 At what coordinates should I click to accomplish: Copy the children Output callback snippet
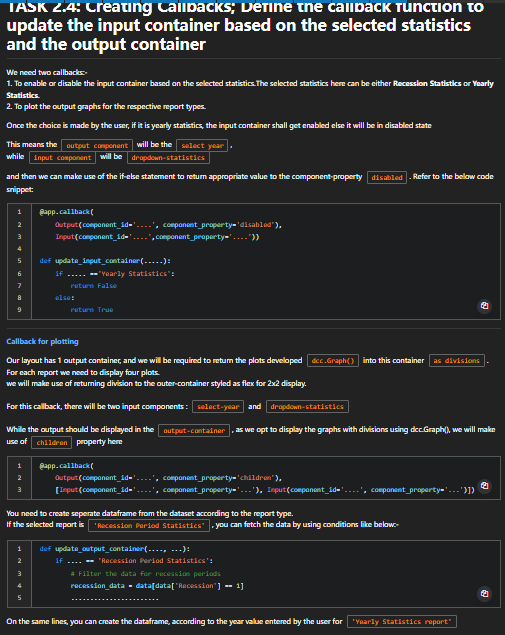point(484,486)
